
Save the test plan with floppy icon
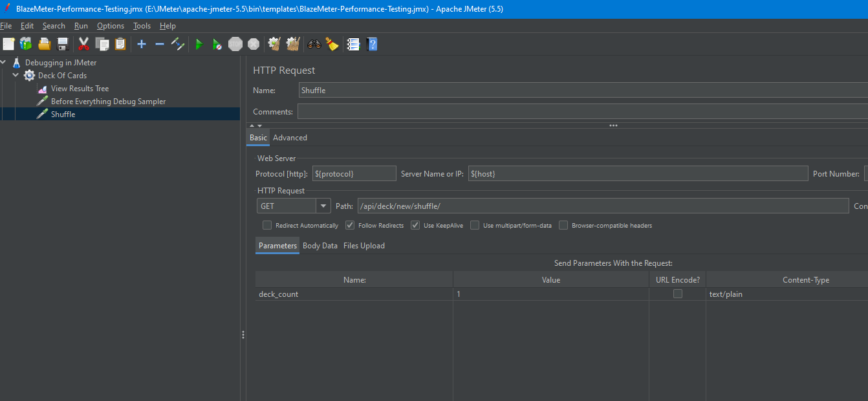pyautogui.click(x=63, y=44)
